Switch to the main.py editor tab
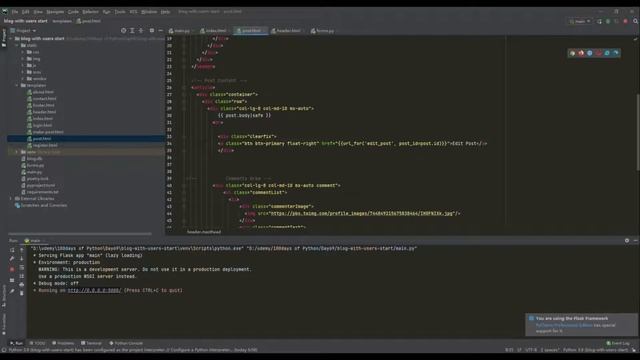Screen dimensions: 640x360 180,31
